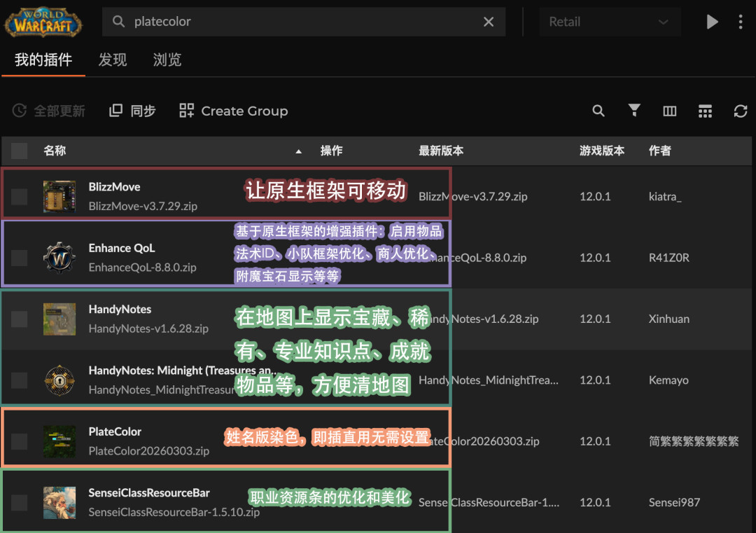The width and height of the screenshot is (756, 533).
Task: Open the PlateColor addon name
Action: [115, 431]
